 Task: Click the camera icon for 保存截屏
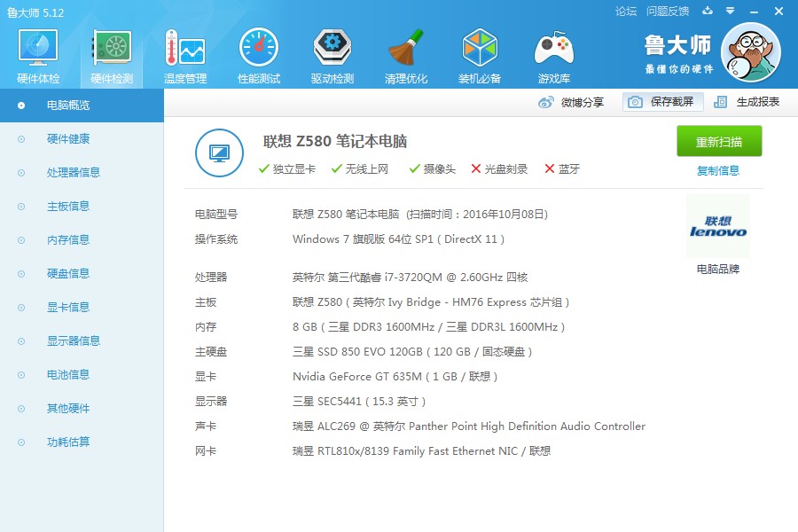tap(635, 102)
